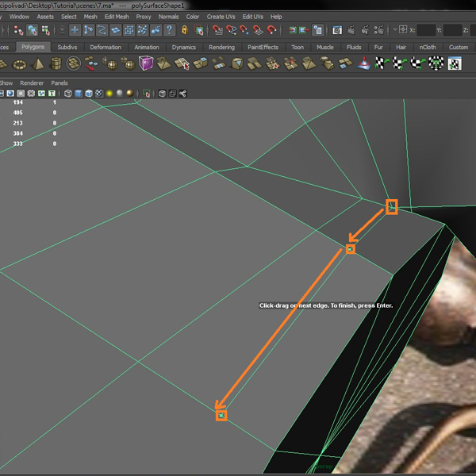Screen dimensions: 476x476
Task: Toggle rendering objects selection mask icon
Action: (155, 30)
